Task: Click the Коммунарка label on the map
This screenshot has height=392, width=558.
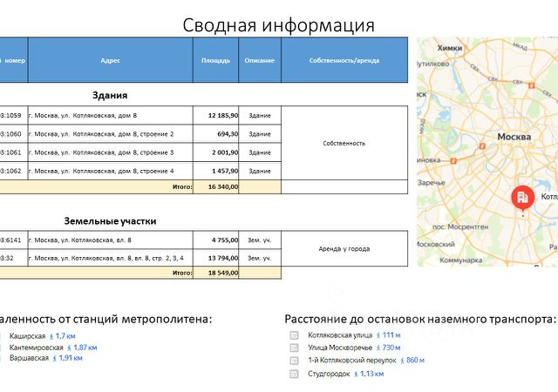Action: (x=461, y=260)
